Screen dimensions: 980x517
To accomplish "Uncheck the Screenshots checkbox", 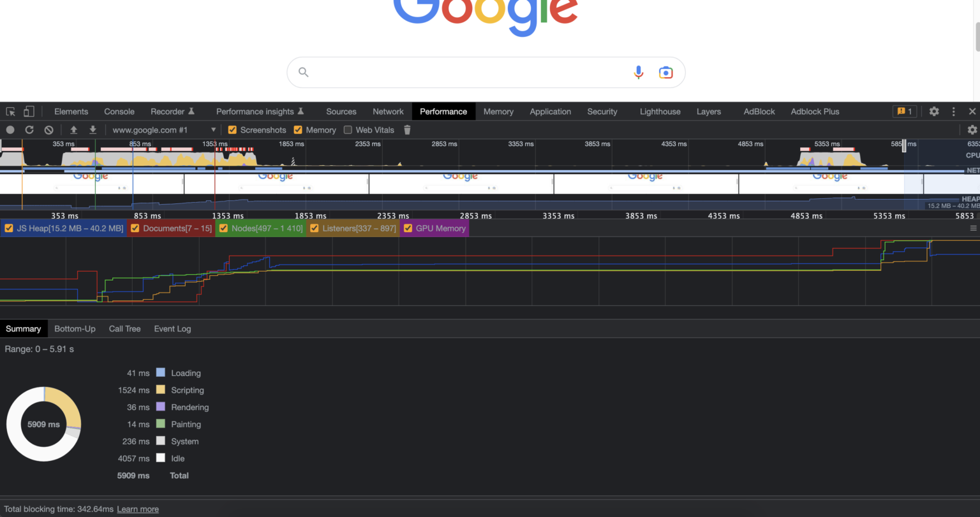I will point(232,130).
